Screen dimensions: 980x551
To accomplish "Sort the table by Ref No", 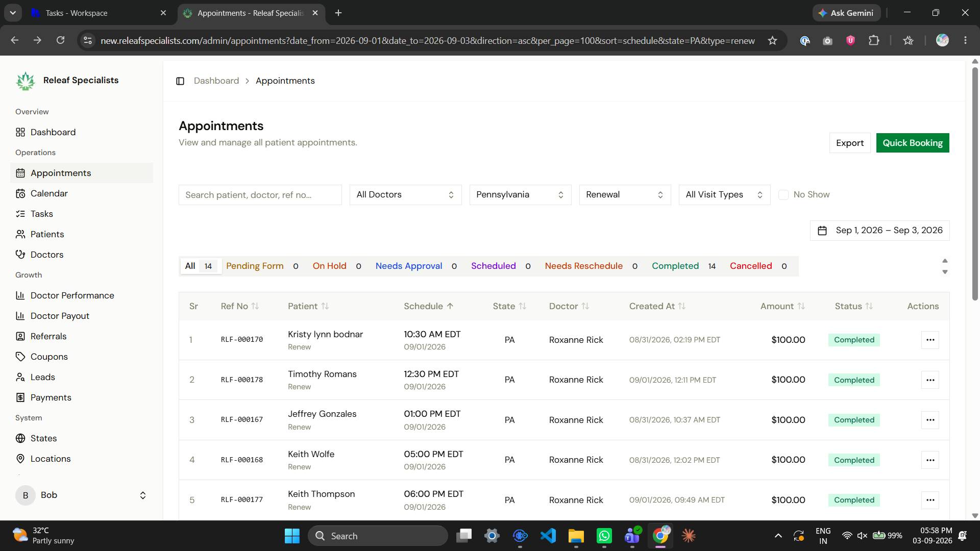I will tap(240, 306).
